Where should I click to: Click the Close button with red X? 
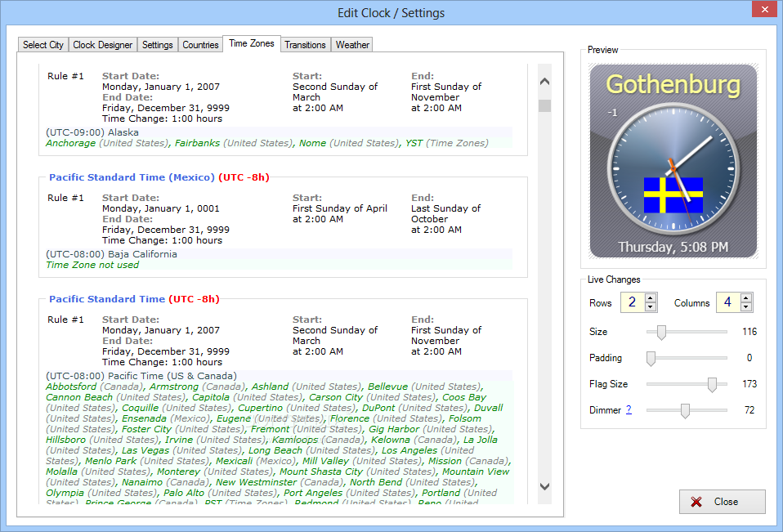(x=722, y=502)
